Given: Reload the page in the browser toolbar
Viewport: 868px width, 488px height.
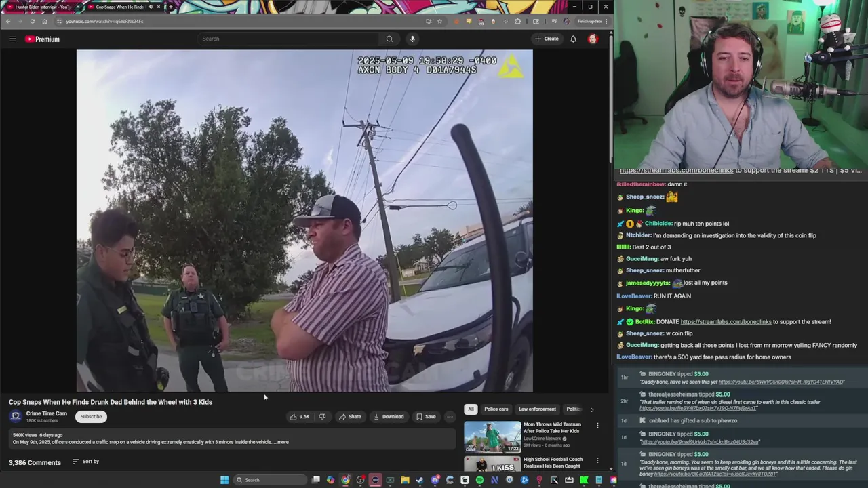Looking at the screenshot, I should tap(32, 21).
